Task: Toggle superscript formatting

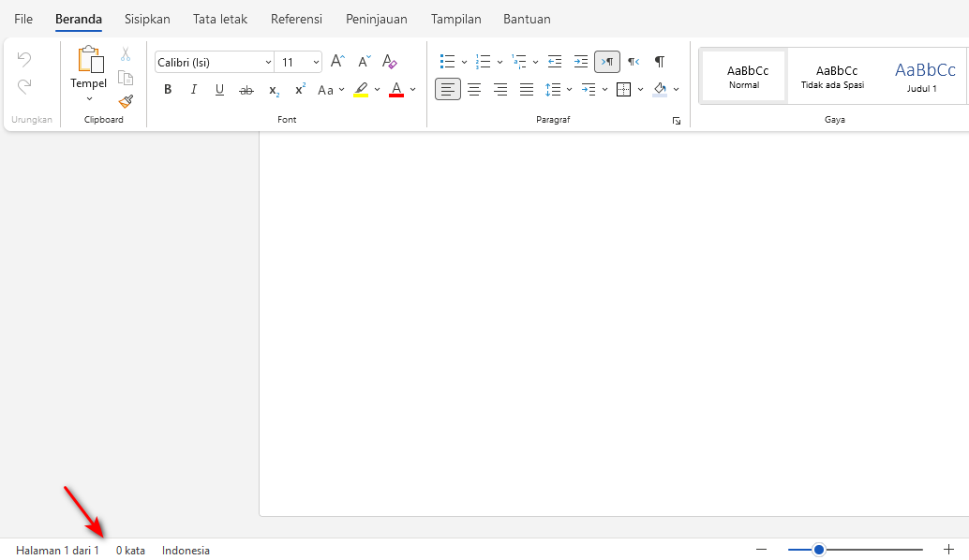Action: [x=298, y=90]
